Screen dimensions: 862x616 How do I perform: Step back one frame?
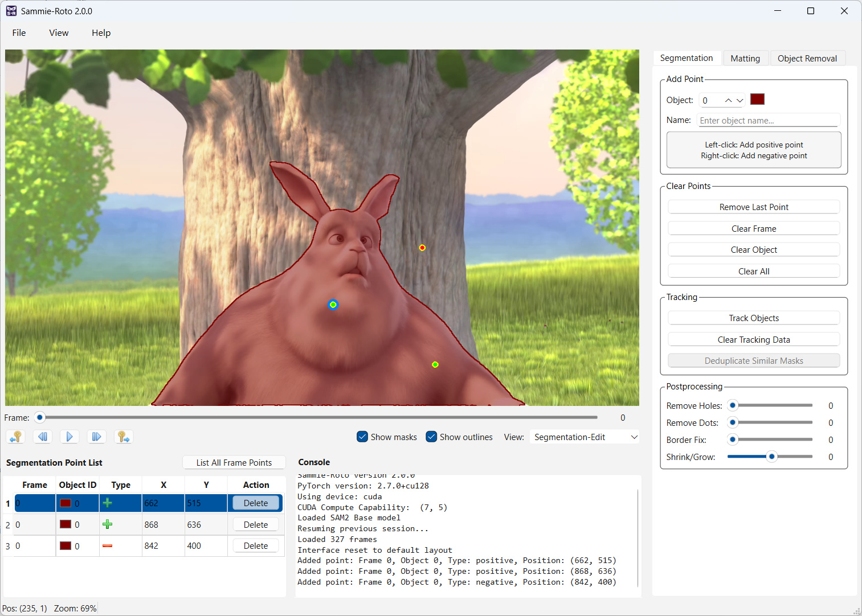point(42,437)
